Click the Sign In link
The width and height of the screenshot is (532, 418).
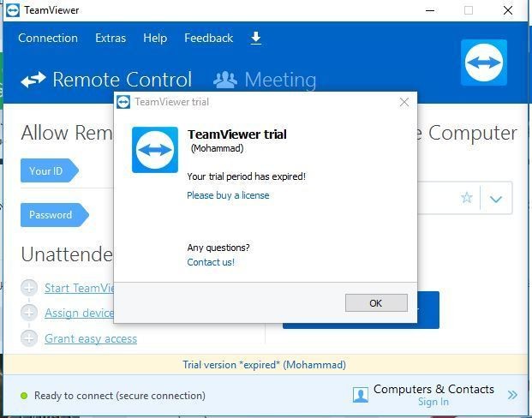[x=433, y=402]
